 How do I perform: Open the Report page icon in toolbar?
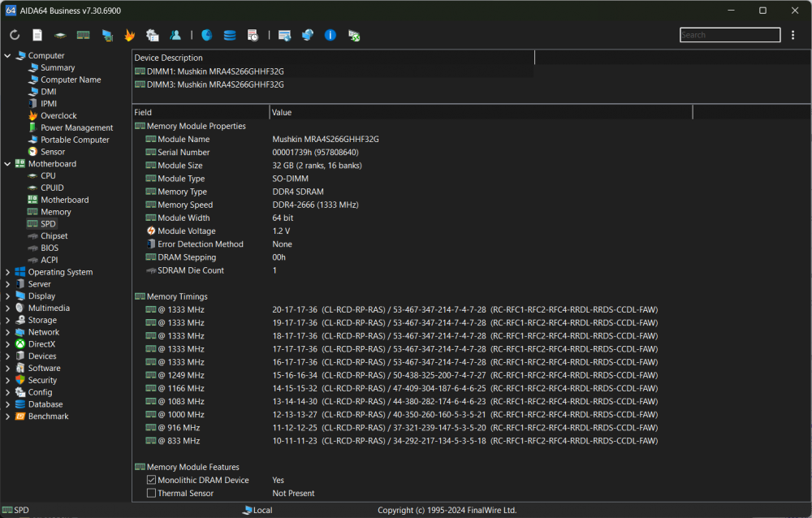tap(37, 35)
